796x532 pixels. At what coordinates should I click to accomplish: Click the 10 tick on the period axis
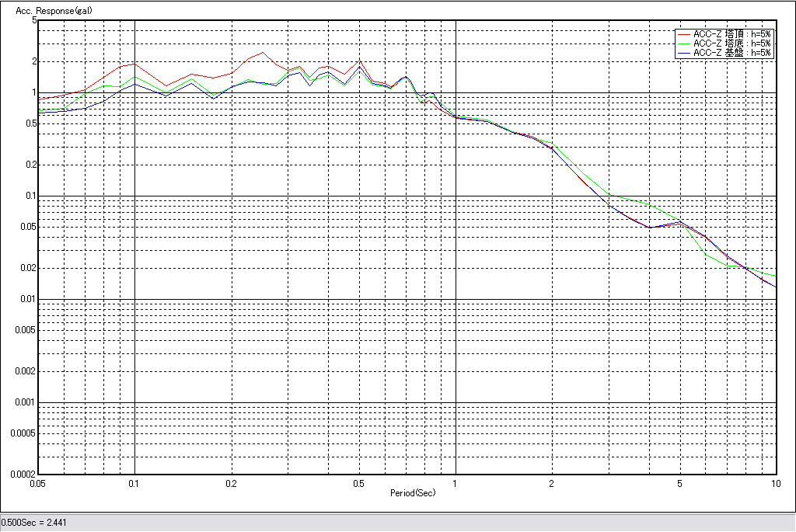tap(775, 483)
